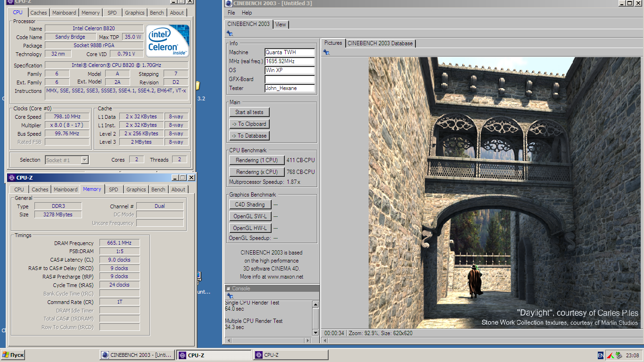Viewport: 644px width, 362px height.
Task: Click the empty GFX-Board field
Action: (290, 79)
